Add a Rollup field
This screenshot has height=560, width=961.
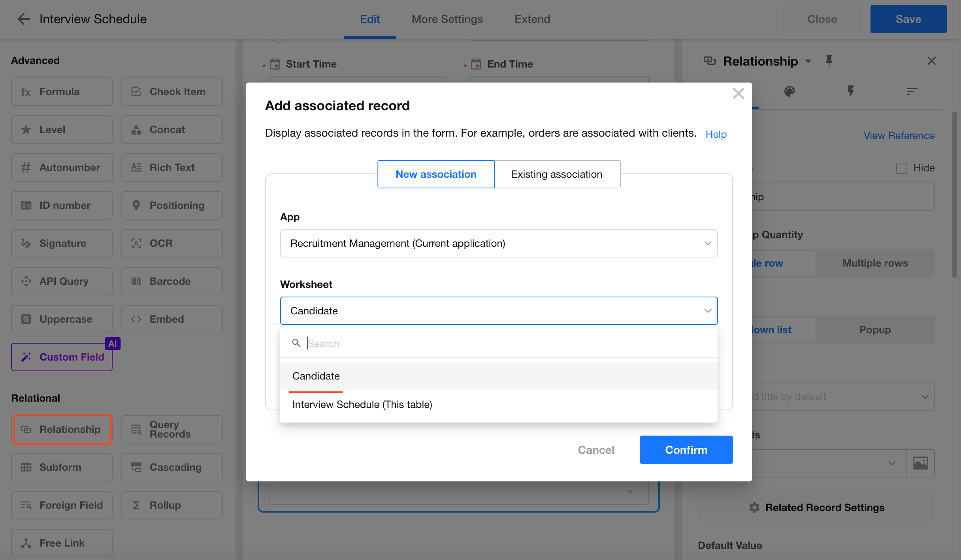[x=172, y=505]
